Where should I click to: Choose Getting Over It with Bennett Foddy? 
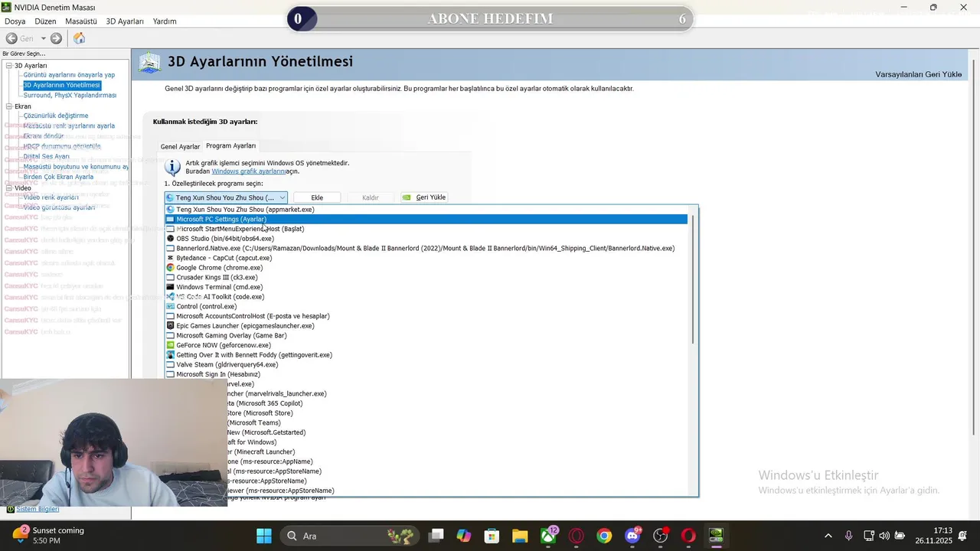pos(426,355)
